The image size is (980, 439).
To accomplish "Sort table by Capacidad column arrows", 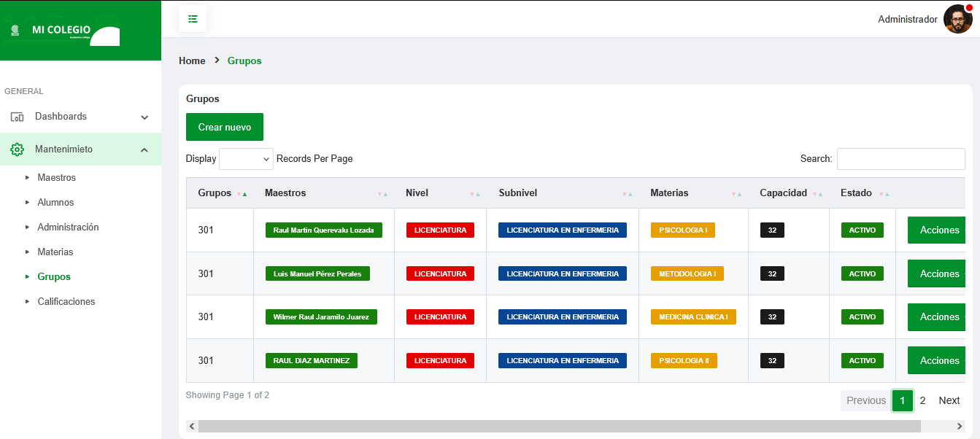I will tap(817, 194).
